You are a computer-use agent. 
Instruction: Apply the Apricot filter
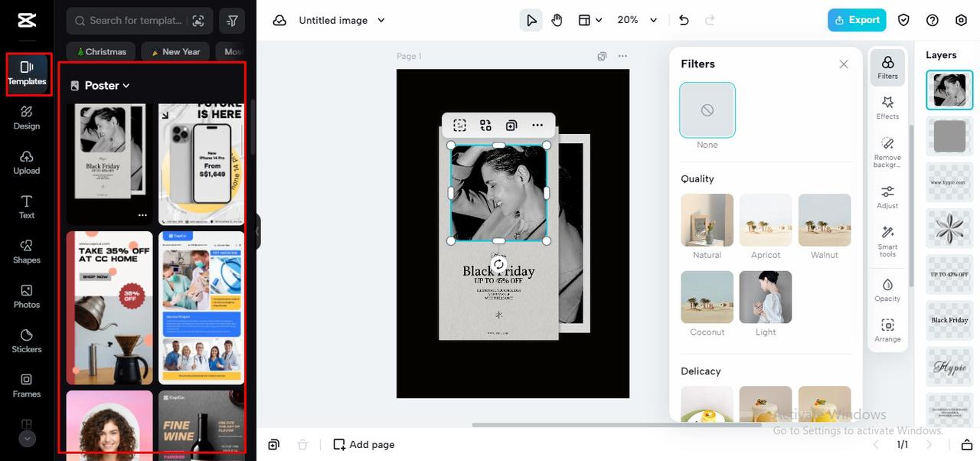[x=766, y=220]
